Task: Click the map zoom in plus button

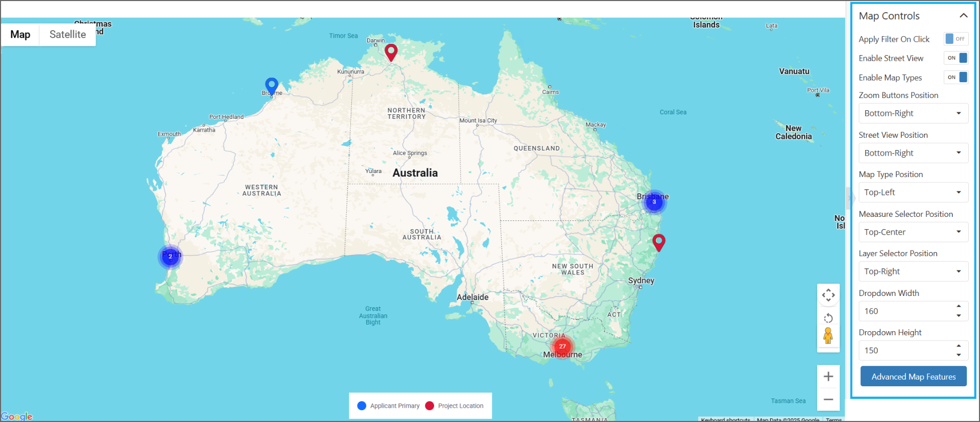Action: coord(828,377)
